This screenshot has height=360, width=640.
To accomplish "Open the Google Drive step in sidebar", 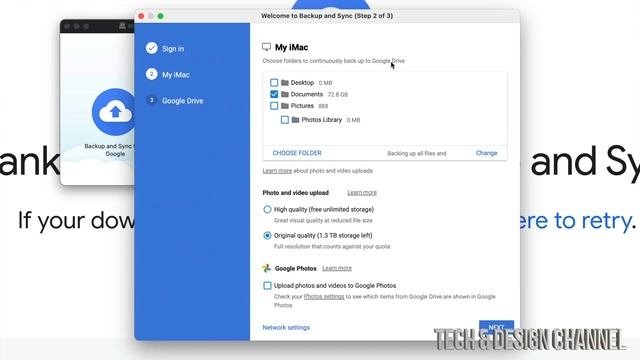I will [x=182, y=101].
